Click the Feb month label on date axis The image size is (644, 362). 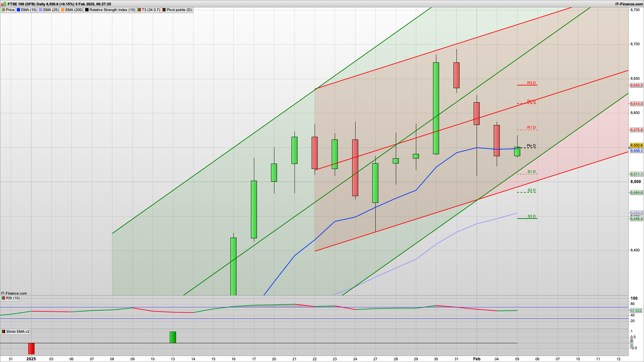coord(477,359)
